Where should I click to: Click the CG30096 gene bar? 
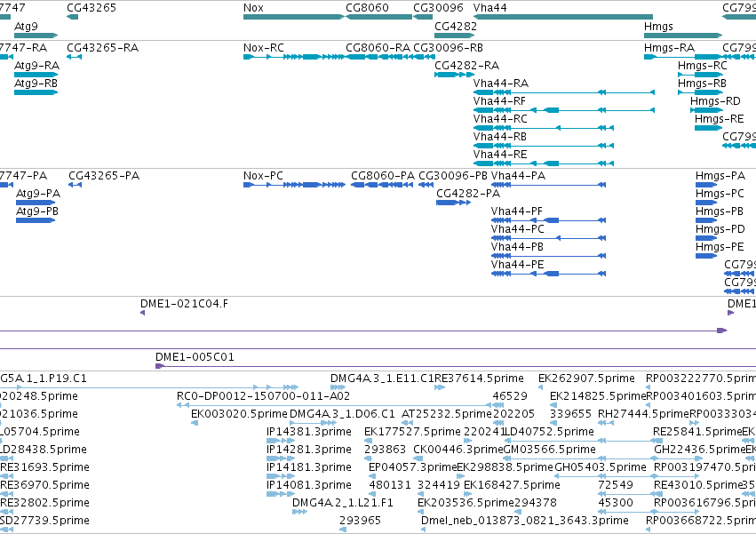tap(423, 17)
